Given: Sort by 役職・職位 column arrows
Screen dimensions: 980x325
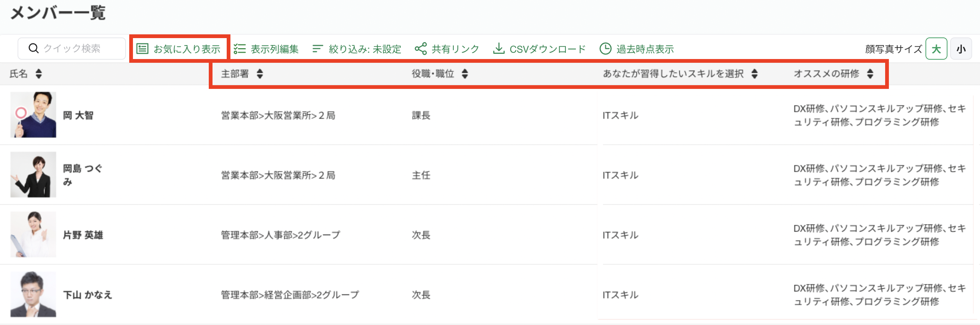Looking at the screenshot, I should point(465,74).
